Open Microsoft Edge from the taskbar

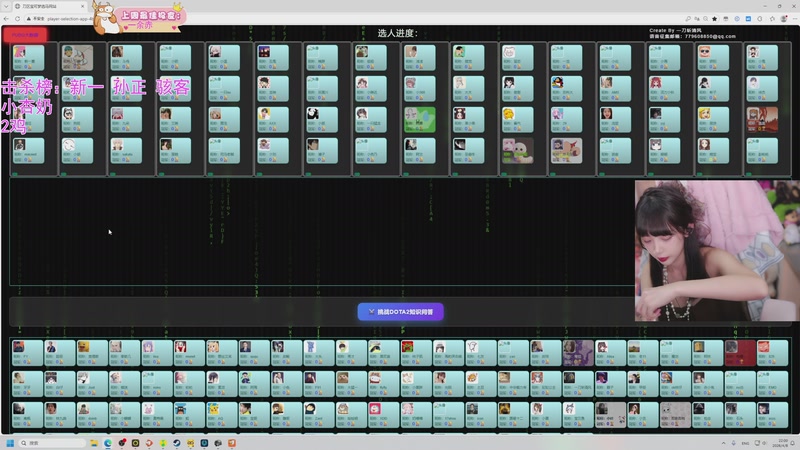point(108,443)
